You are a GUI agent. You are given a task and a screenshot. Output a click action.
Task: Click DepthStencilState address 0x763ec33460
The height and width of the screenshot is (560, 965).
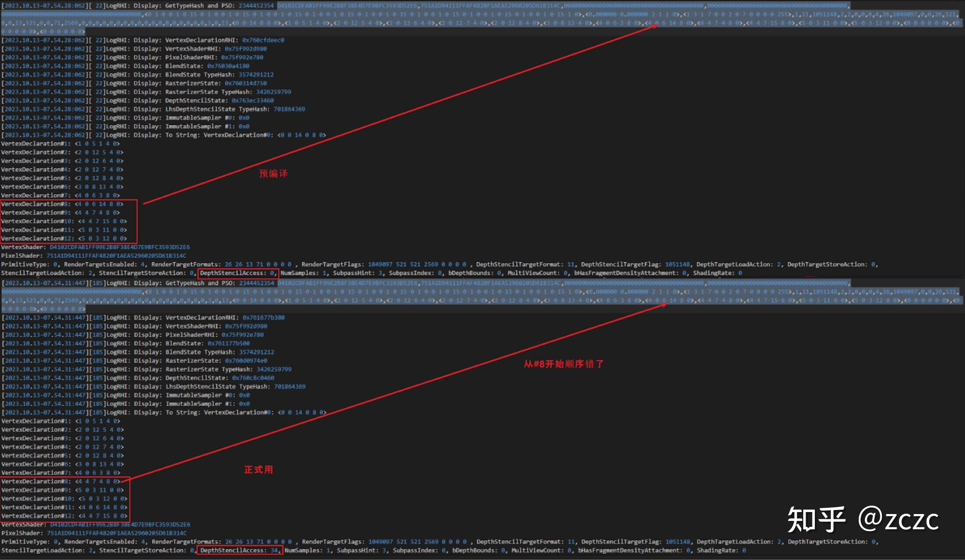pos(252,101)
